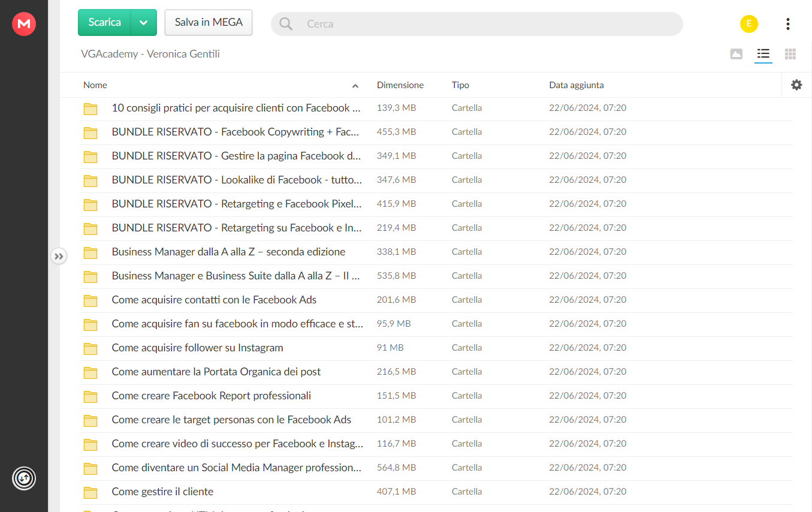Toggle Nome column sort arrow
Screen dimensions: 812x512
[355, 86]
